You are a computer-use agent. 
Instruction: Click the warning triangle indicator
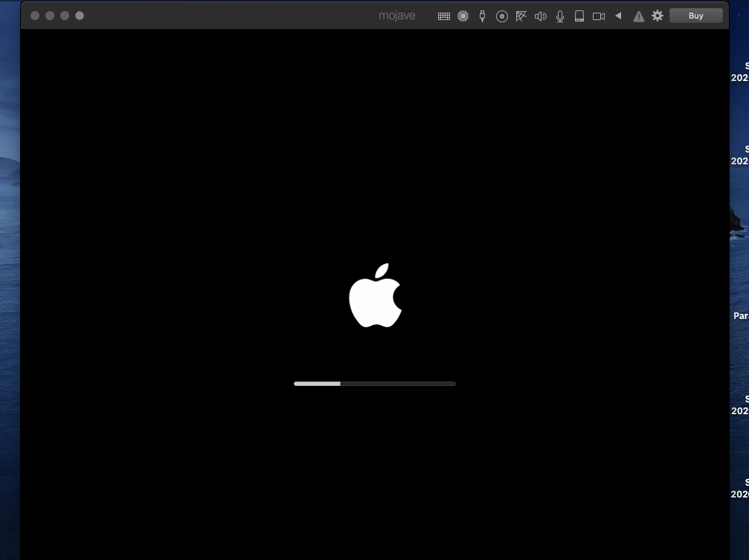click(638, 15)
